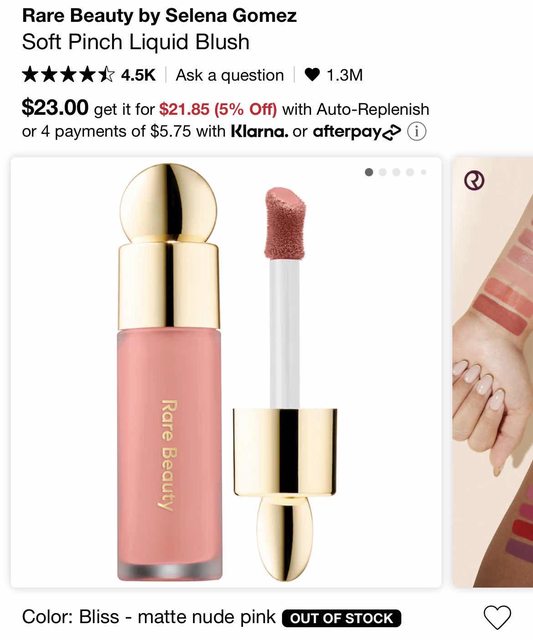Open the arm swatches image
This screenshot has width=533, height=640.
click(493, 372)
